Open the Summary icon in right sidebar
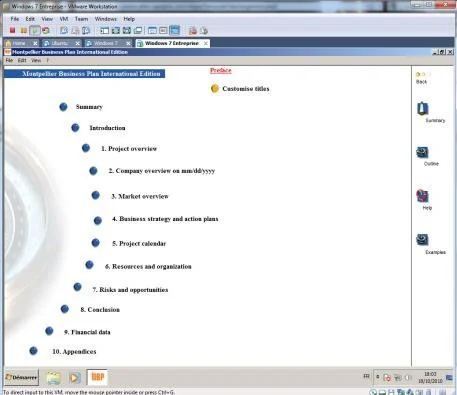Image resolution: width=457 pixels, height=395 pixels. [x=423, y=108]
